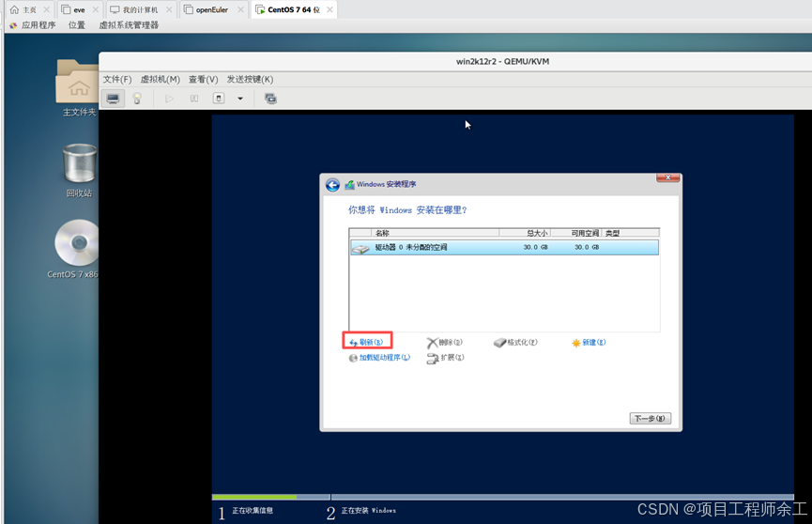Click the 删除(D) delete option

(445, 343)
